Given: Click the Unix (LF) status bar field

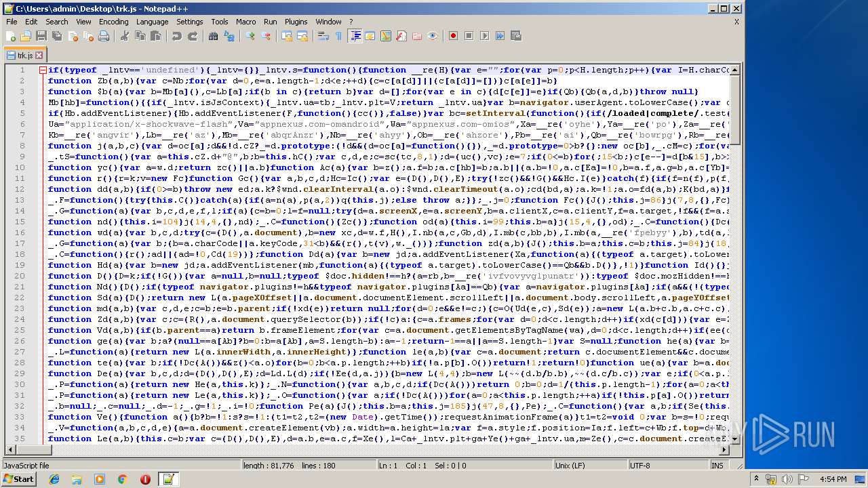Looking at the screenshot, I should point(591,466).
